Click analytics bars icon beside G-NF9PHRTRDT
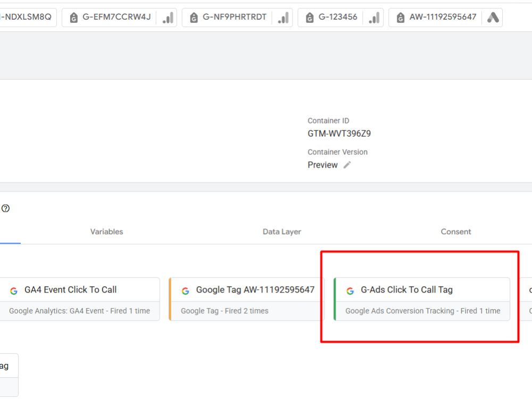Viewport: 532px width, 399px height. click(284, 18)
